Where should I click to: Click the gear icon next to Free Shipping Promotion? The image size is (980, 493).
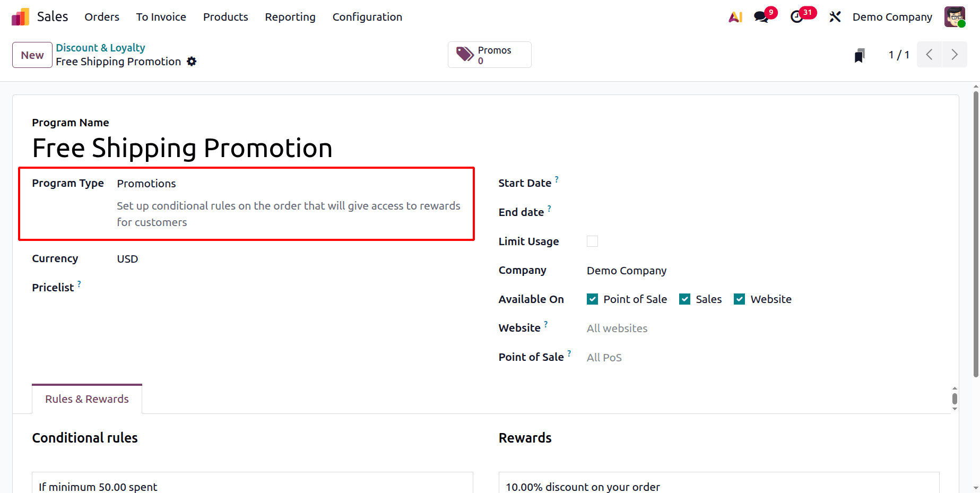pyautogui.click(x=192, y=62)
